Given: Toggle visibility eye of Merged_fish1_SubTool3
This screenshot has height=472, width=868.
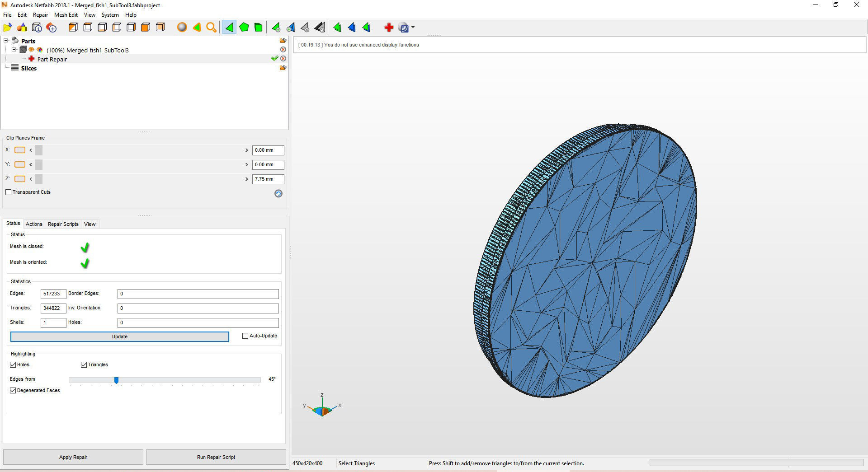Looking at the screenshot, I should pyautogui.click(x=32, y=50).
